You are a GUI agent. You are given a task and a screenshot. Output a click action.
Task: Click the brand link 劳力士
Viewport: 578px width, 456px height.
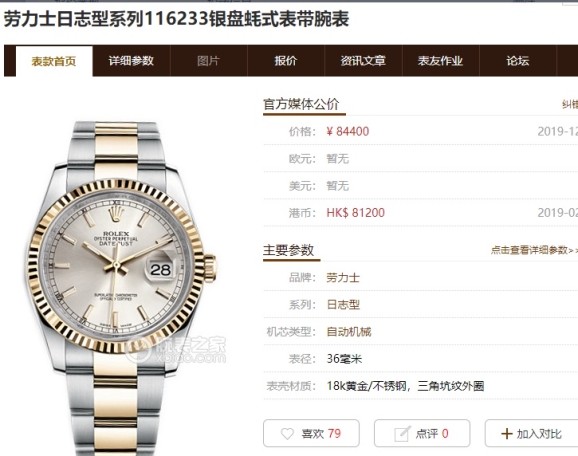point(343,277)
